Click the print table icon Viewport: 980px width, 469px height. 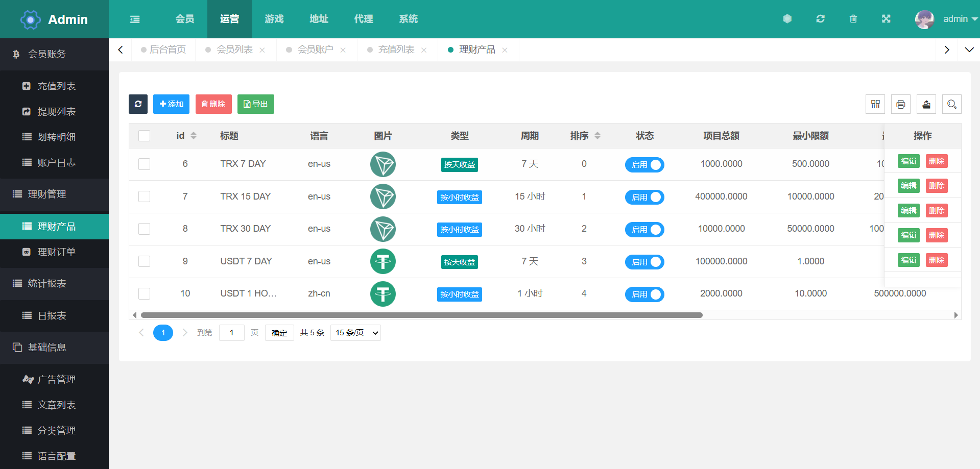pos(901,104)
